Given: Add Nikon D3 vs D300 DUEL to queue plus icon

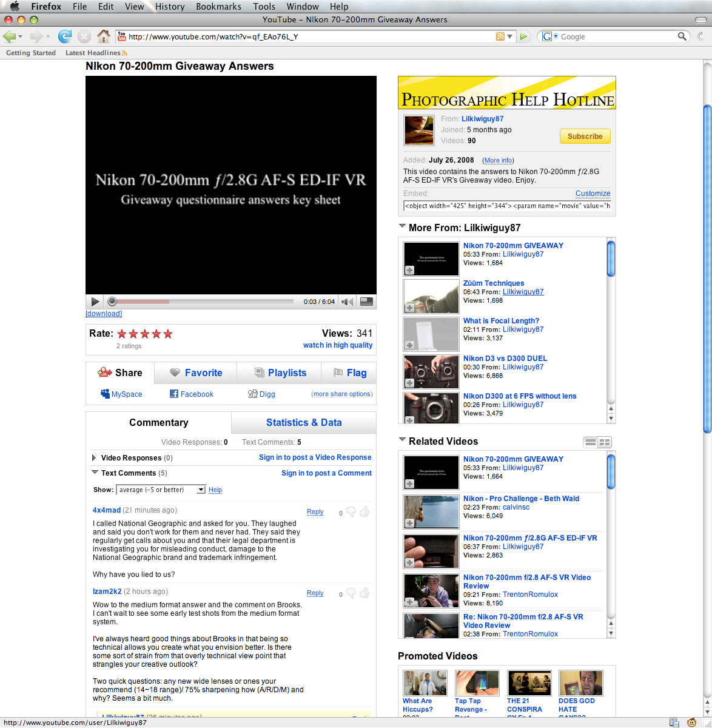Looking at the screenshot, I should pyautogui.click(x=410, y=383).
